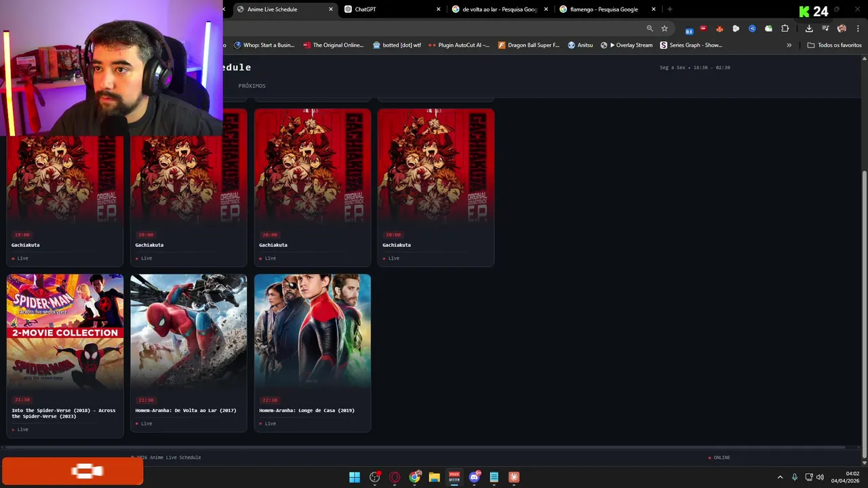Open the 'botted [dot] wtf' bookmark
This screenshot has width=868, height=488.
[x=397, y=45]
